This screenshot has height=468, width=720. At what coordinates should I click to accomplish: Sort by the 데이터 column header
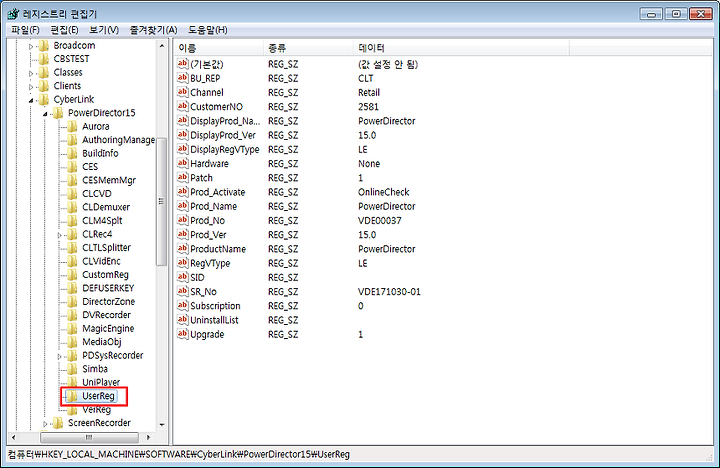[x=461, y=48]
